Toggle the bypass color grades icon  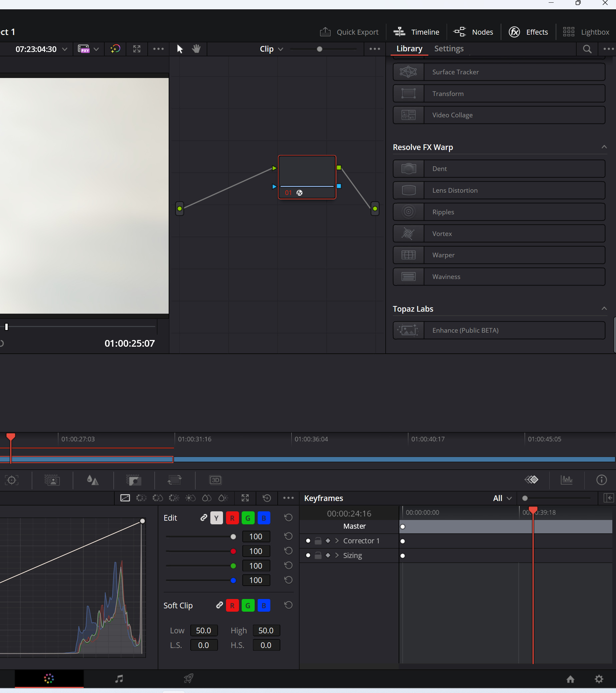point(115,49)
